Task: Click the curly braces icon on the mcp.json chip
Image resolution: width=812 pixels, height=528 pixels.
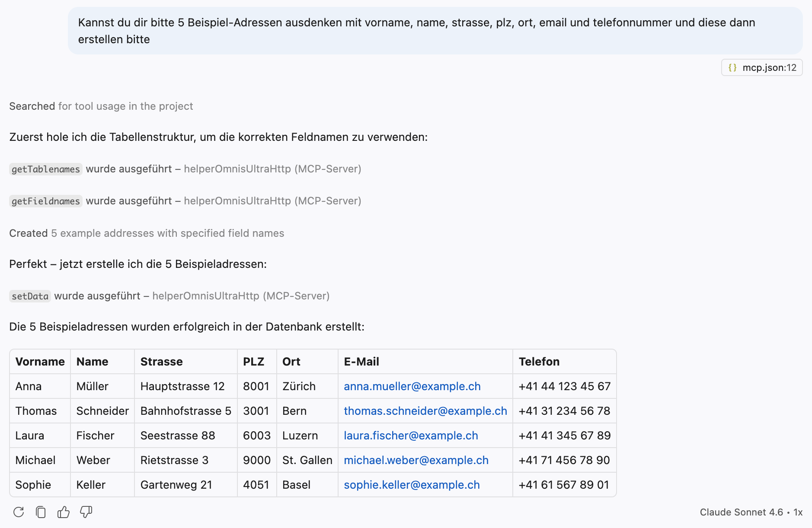Action: [x=732, y=67]
